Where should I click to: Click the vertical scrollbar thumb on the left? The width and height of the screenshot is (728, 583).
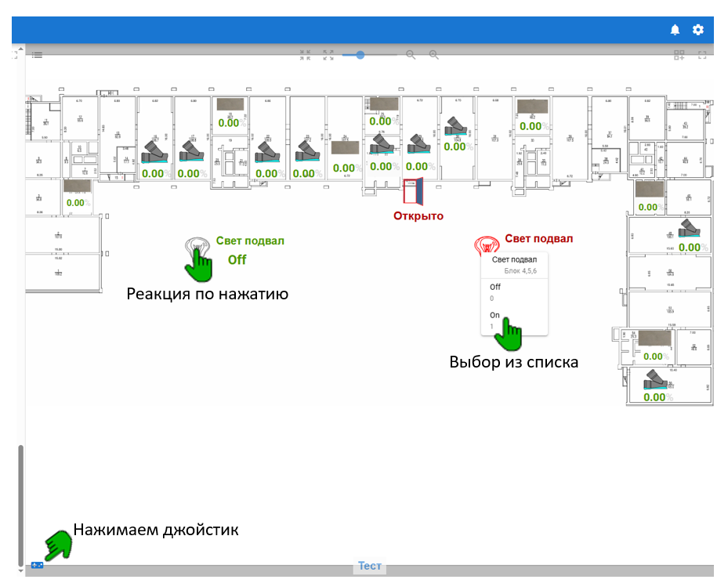coord(20,505)
